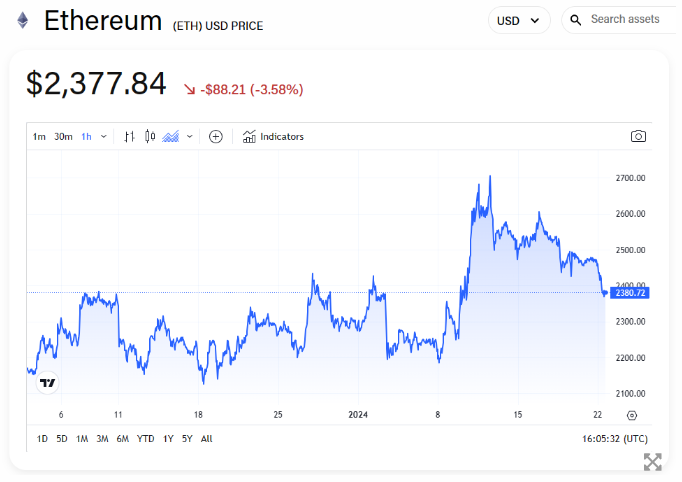Open chart settings gear below price axis
Viewport: 682px width, 482px height.
click(632, 415)
